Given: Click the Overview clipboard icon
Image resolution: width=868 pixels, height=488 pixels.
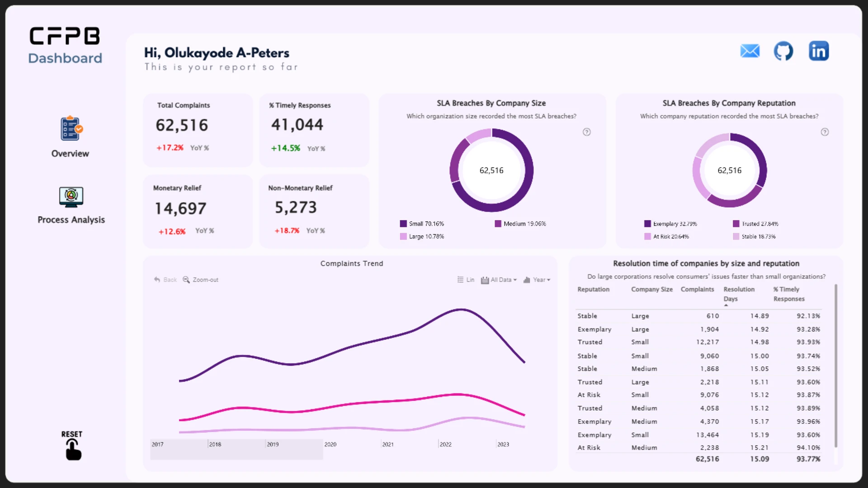Looking at the screenshot, I should [71, 128].
